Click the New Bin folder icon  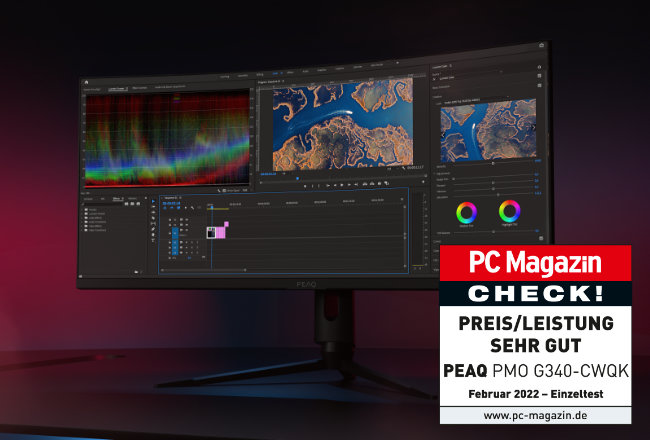pyautogui.click(x=136, y=272)
